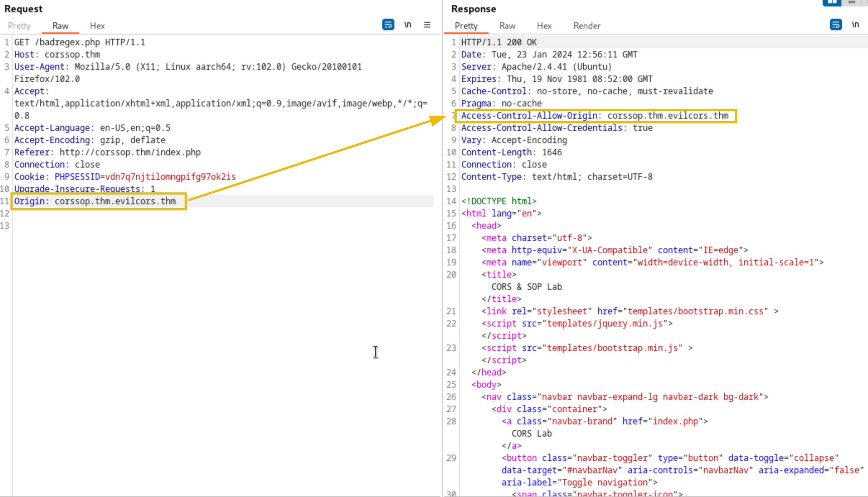Show non-printable characters (\n) in Request panel
Image resolution: width=868 pixels, height=497 pixels.
[408, 25]
